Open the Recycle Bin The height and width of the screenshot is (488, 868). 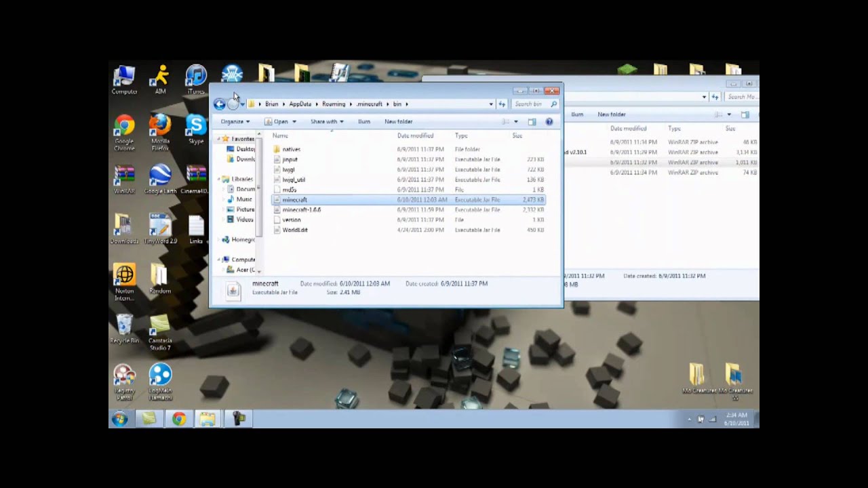[x=124, y=329]
